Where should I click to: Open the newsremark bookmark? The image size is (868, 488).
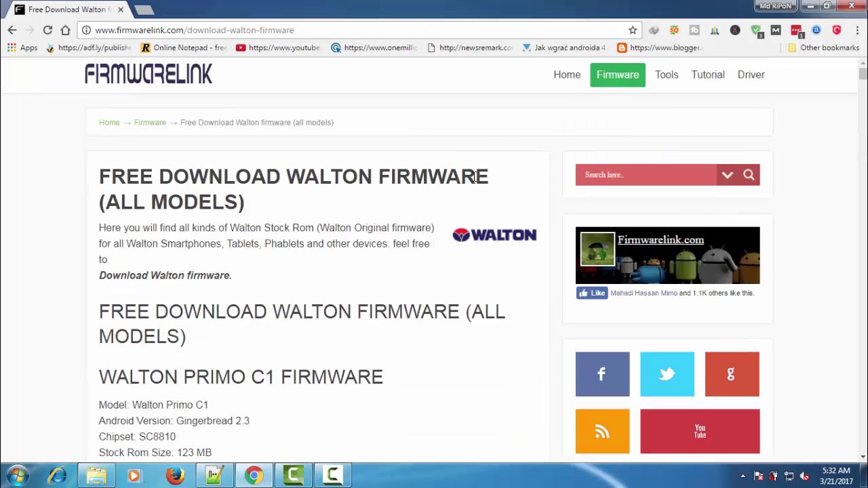(x=469, y=47)
